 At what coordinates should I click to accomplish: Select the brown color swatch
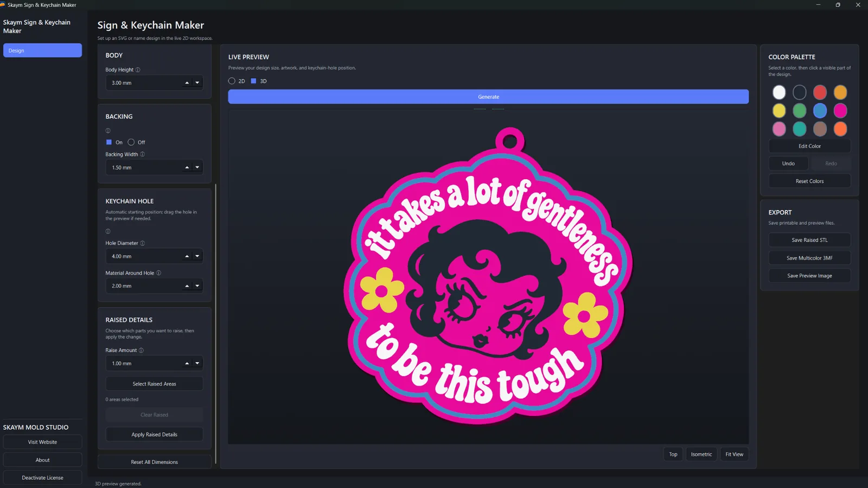pyautogui.click(x=820, y=129)
